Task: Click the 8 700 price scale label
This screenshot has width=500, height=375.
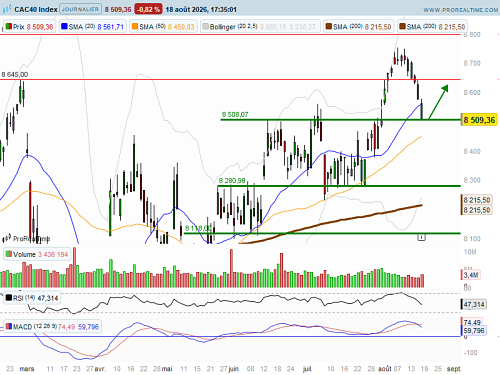Action: click(x=472, y=63)
